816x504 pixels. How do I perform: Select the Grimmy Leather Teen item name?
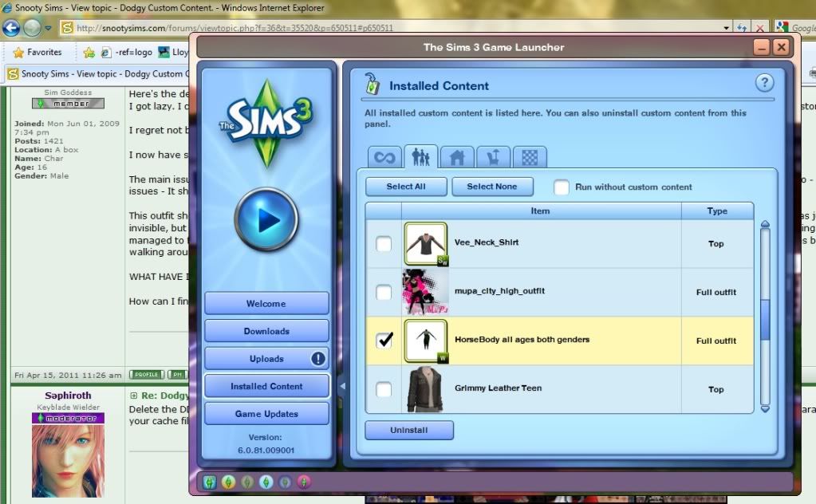coord(498,388)
